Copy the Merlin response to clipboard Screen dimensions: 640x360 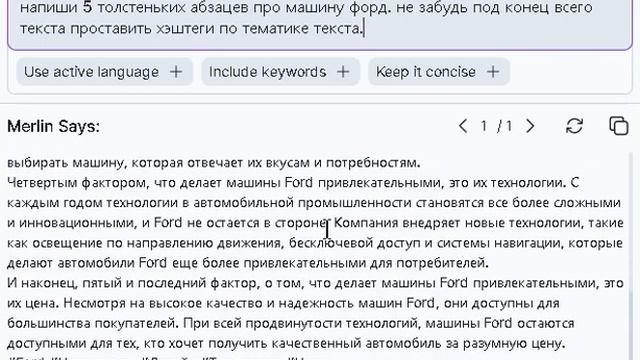pos(618,125)
